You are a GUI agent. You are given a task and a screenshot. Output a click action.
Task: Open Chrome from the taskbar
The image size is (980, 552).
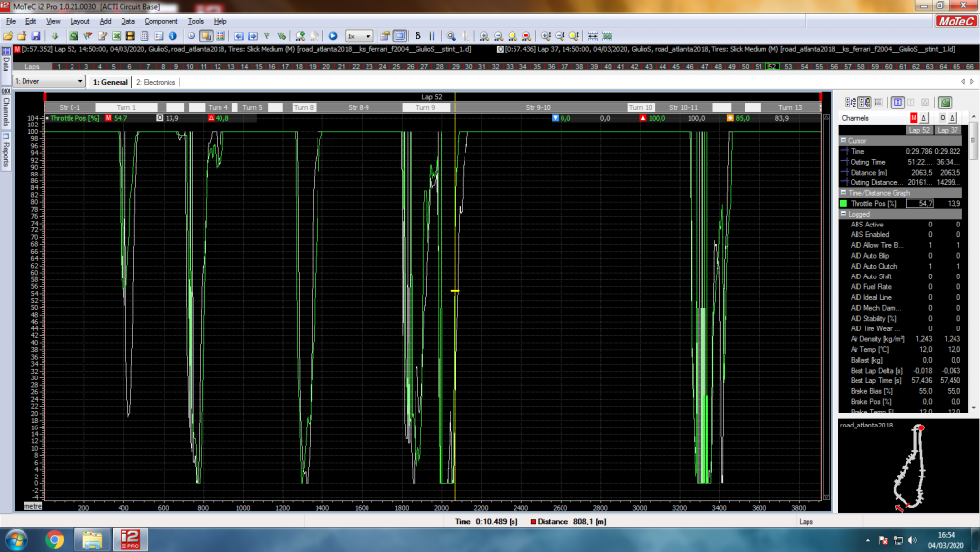[54, 540]
